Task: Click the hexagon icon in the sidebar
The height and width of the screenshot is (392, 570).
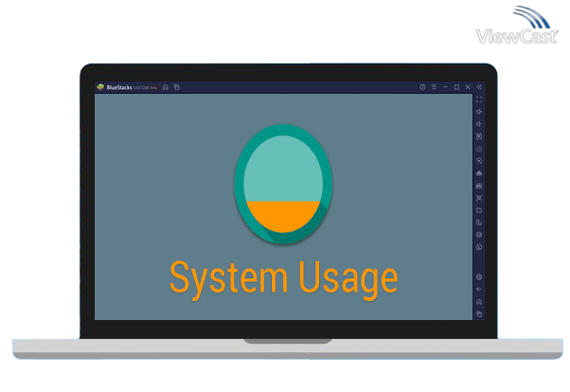Action: coord(479,235)
